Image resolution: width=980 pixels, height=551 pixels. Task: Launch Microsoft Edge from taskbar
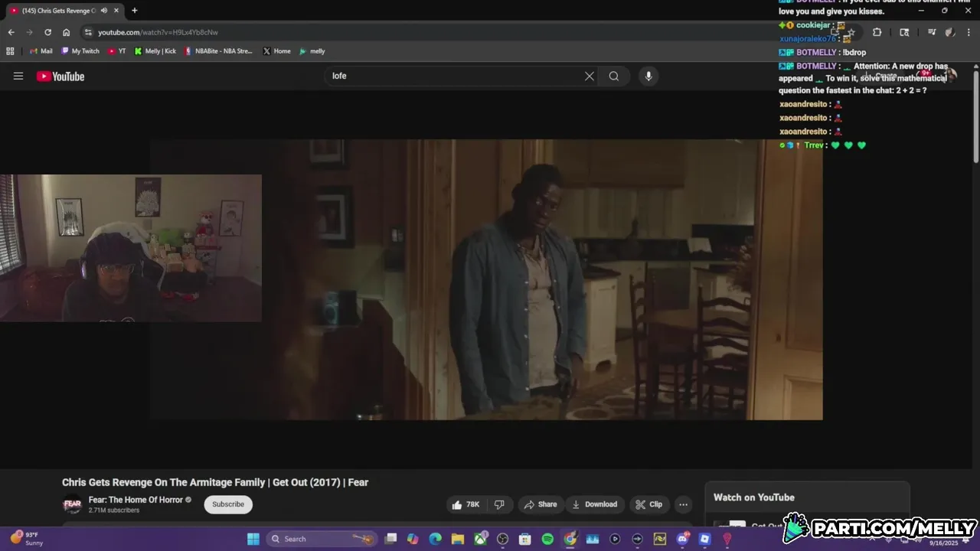pyautogui.click(x=435, y=539)
